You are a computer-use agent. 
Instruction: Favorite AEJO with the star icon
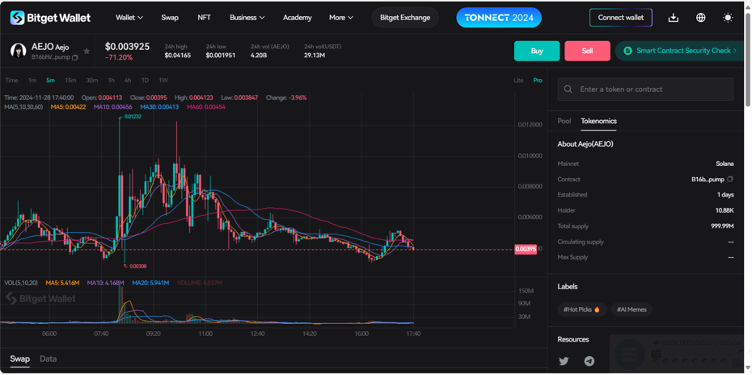coord(87,51)
